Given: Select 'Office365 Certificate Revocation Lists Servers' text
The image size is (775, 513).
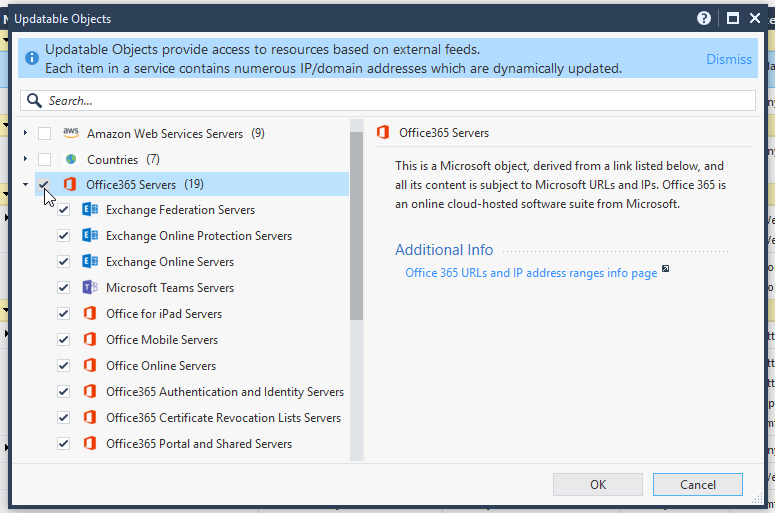Looking at the screenshot, I should [223, 418].
